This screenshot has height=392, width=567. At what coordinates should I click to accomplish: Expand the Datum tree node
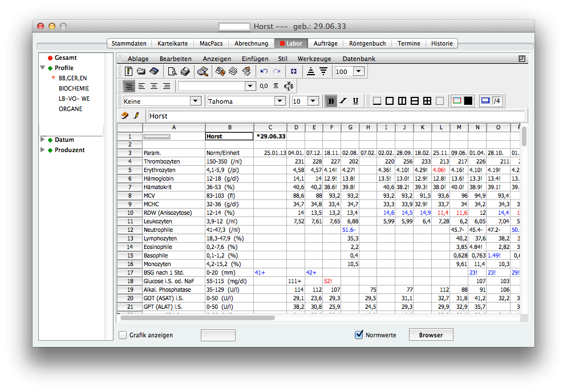pyautogui.click(x=43, y=140)
